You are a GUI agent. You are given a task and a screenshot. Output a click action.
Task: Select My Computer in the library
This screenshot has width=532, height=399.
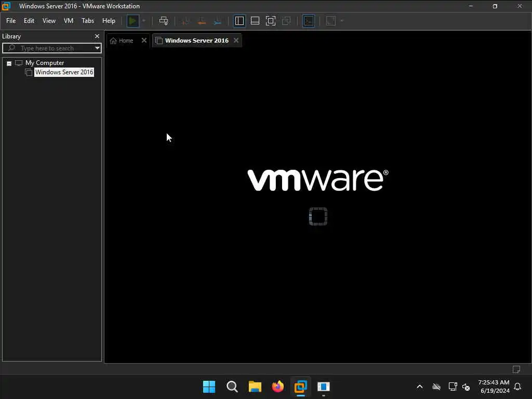45,63
